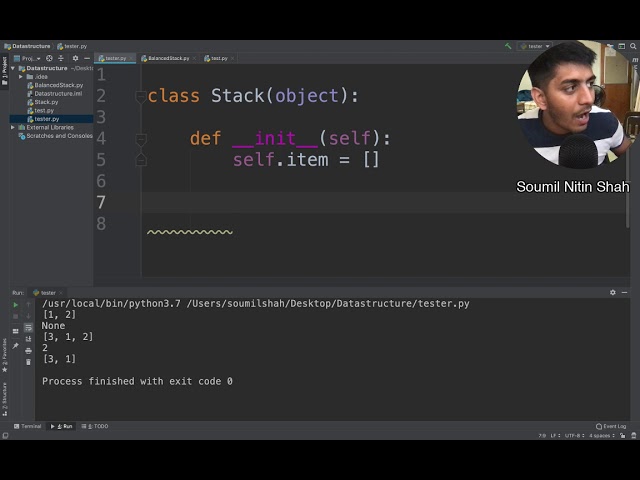The image size is (640, 480).
Task: Toggle Soft-Wrap in Run console
Action: (x=28, y=328)
